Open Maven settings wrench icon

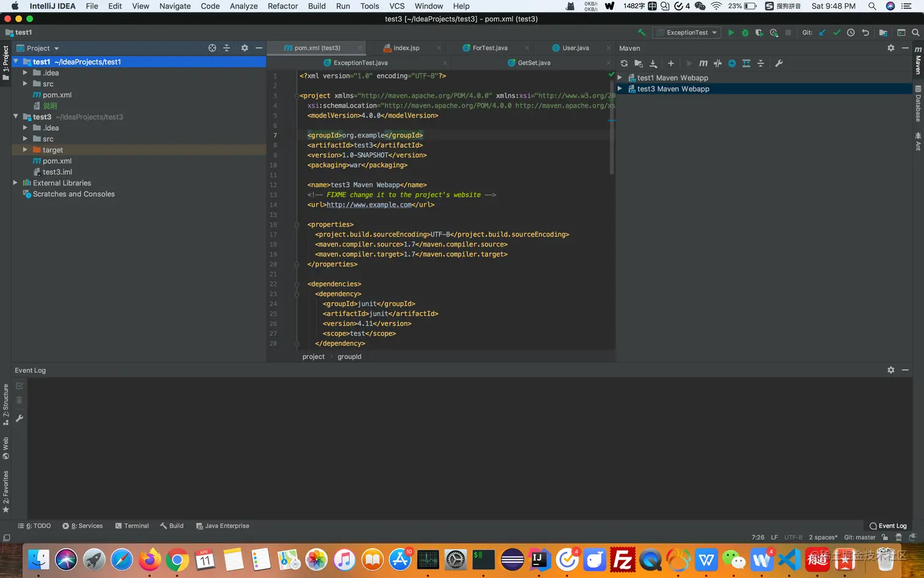coord(779,63)
